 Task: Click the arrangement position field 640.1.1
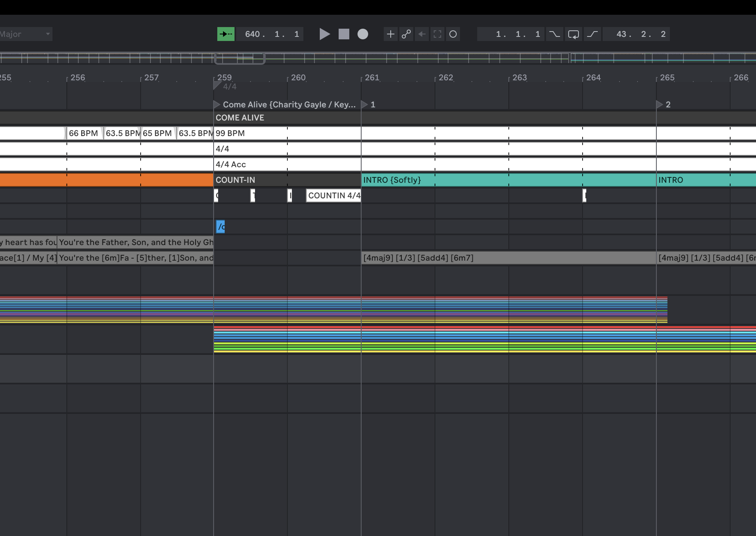click(x=271, y=34)
